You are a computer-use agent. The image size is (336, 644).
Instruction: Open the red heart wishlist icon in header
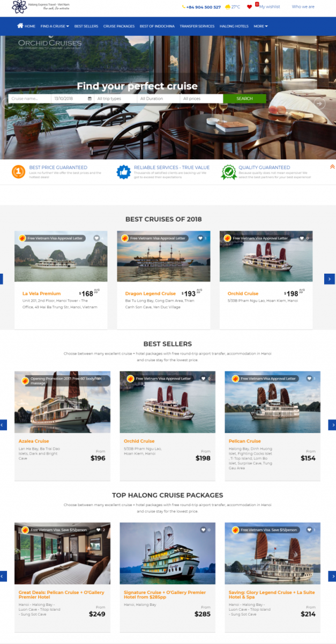250,7
